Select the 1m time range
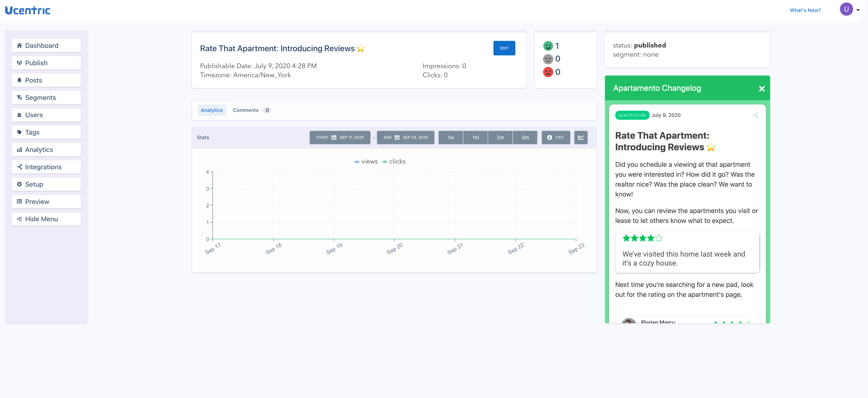The height and width of the screenshot is (398, 868). tap(475, 137)
